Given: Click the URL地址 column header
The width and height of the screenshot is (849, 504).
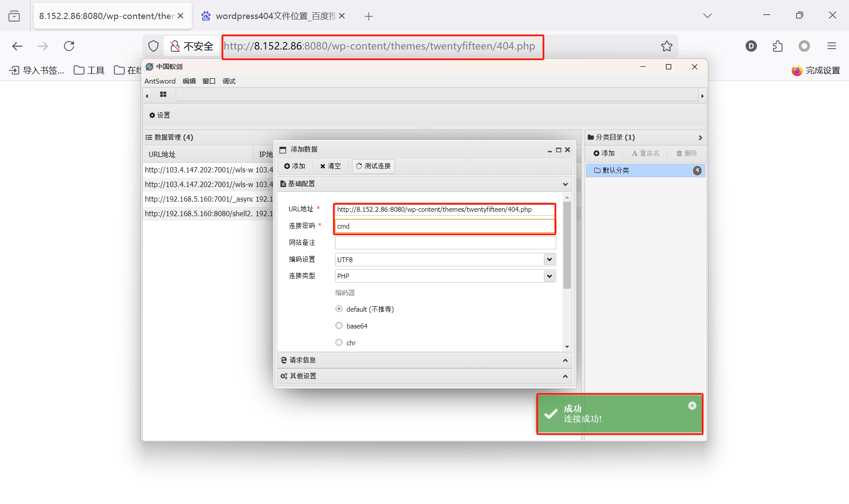Looking at the screenshot, I should 198,154.
